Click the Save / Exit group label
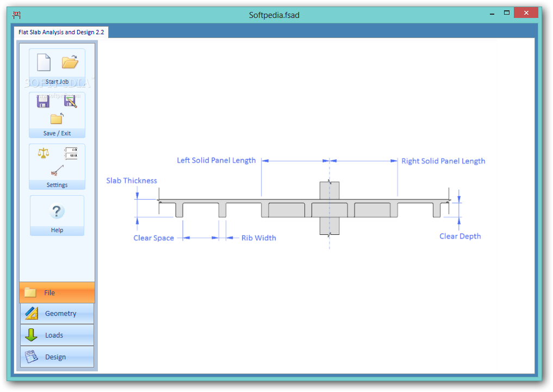Screen dimensions: 553x392 tap(57, 133)
